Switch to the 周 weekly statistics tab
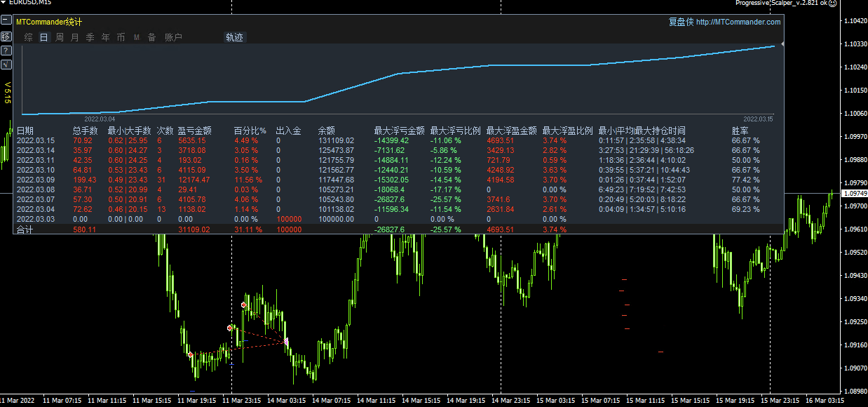Viewport: 868px width, 407px height. tap(59, 37)
